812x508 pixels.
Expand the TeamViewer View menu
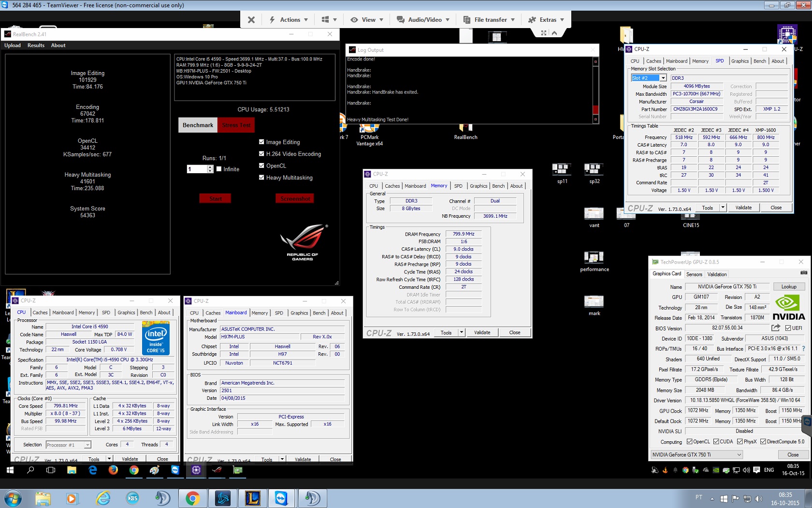(367, 20)
